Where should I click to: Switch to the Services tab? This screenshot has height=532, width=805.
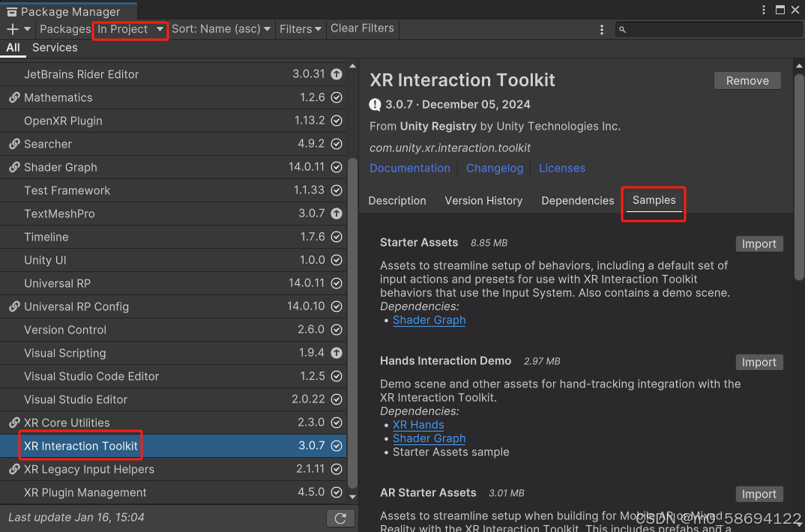click(x=55, y=47)
